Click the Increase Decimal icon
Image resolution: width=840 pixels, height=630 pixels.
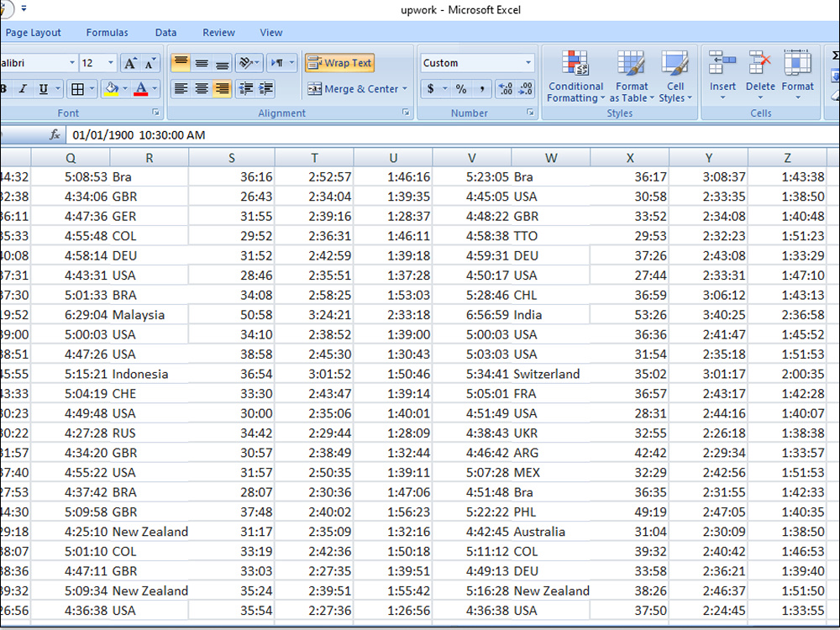(505, 89)
